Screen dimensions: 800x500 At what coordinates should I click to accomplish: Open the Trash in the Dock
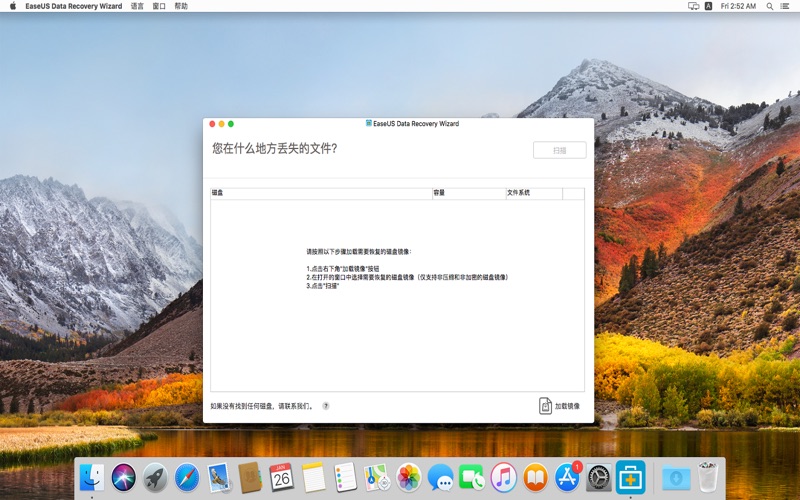click(x=709, y=477)
